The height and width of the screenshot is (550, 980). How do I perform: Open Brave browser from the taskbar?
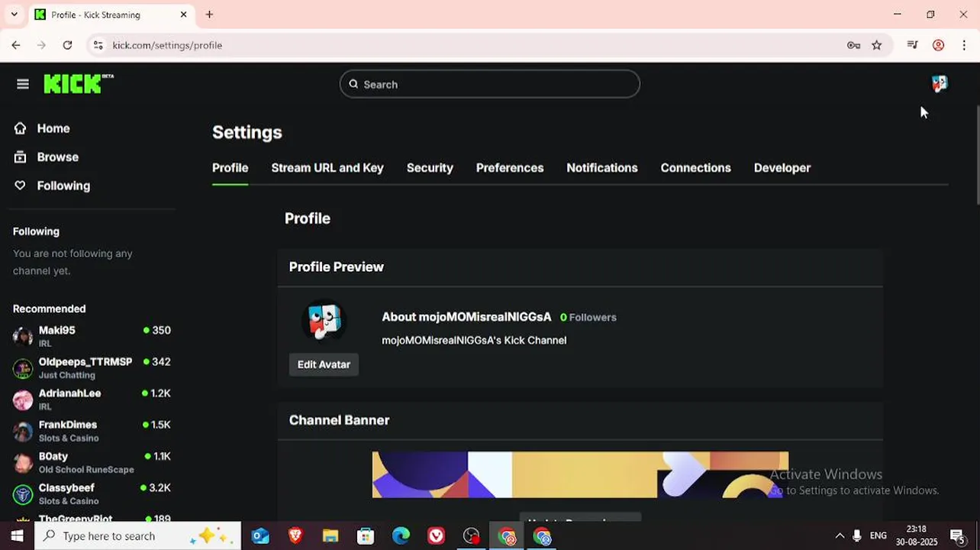click(295, 536)
